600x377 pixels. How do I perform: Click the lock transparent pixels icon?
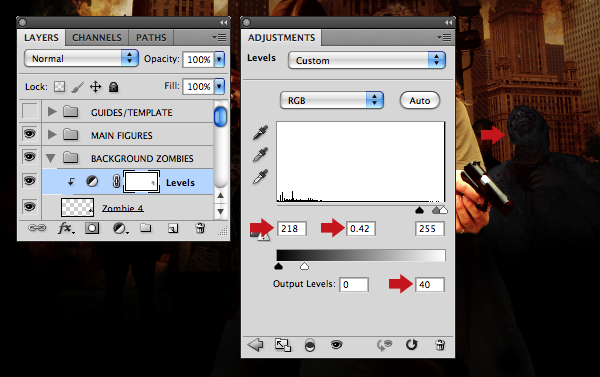[x=59, y=87]
